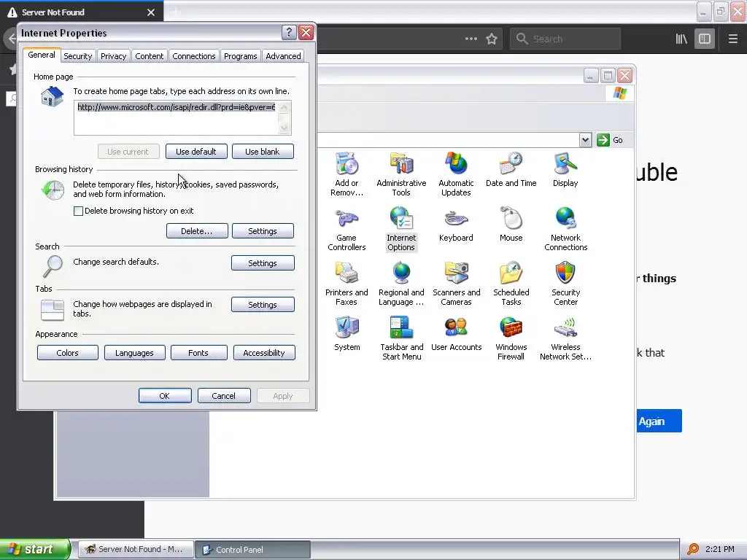The image size is (747, 560).
Task: Switch to the Programs tab
Action: pyautogui.click(x=241, y=56)
